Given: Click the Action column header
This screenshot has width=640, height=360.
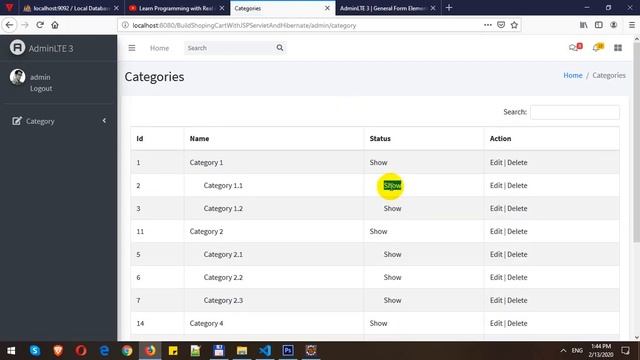Looking at the screenshot, I should click(551, 139).
